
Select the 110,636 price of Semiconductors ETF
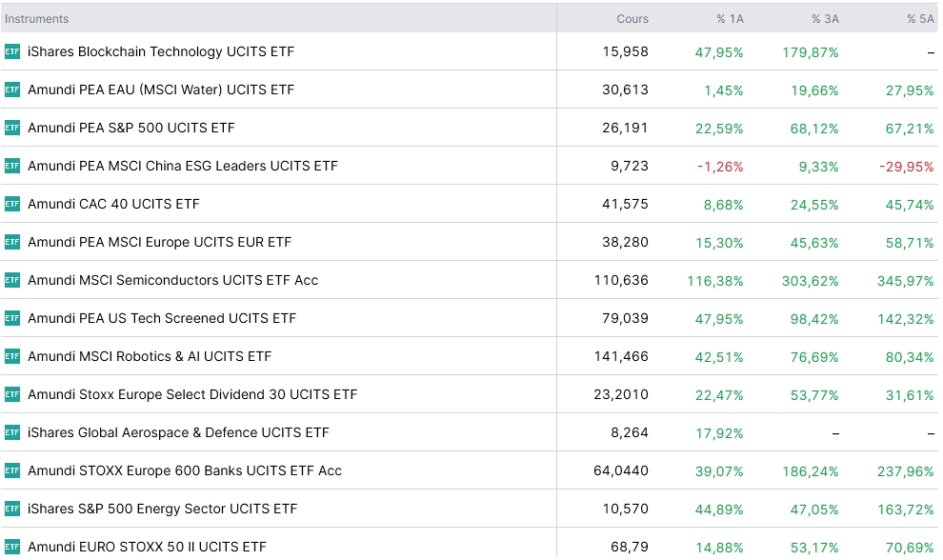pos(621,280)
